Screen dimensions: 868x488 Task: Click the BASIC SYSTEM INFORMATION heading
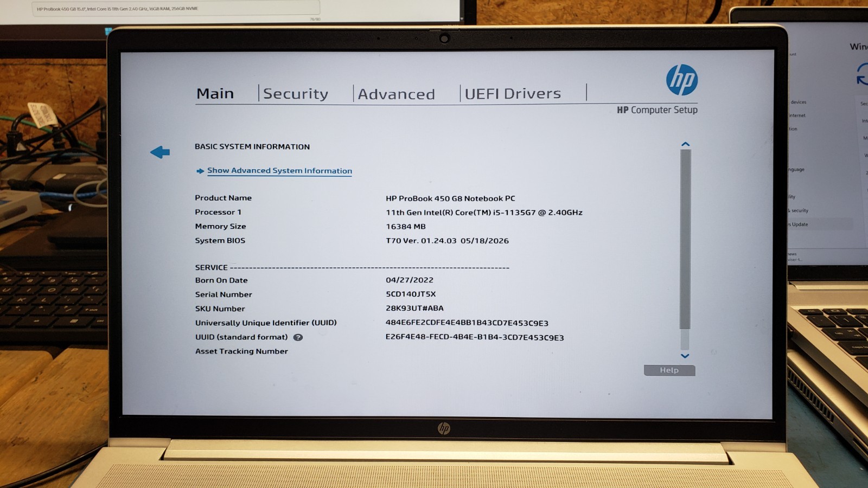tap(252, 146)
